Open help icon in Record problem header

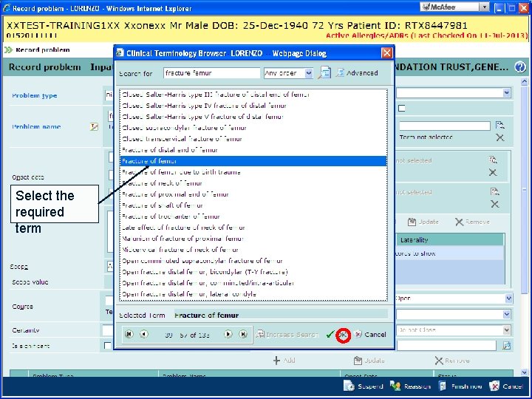pos(519,66)
